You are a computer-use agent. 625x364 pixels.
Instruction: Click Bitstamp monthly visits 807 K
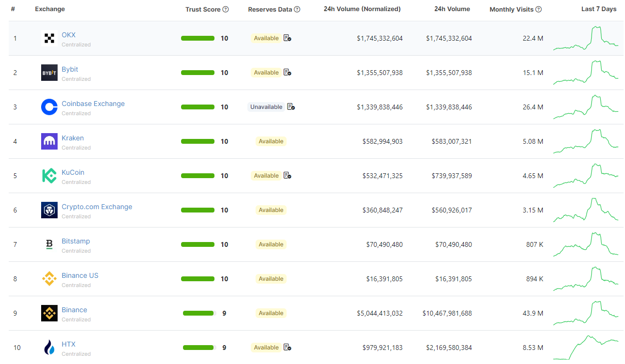pyautogui.click(x=535, y=244)
